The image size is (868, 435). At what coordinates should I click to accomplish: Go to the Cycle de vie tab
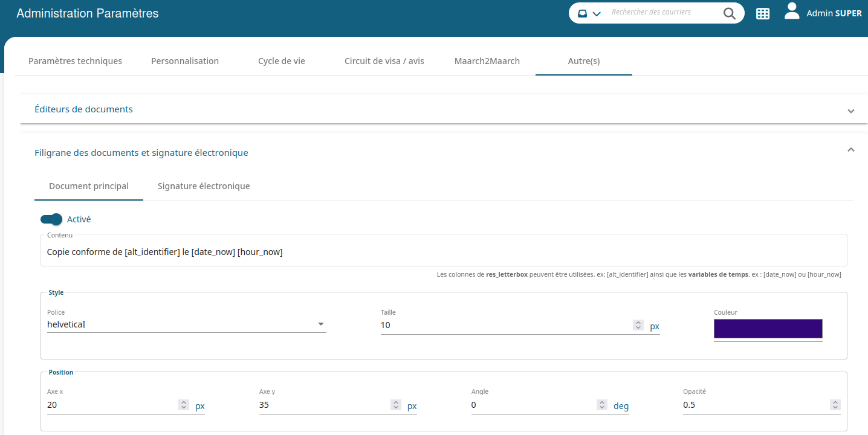(282, 61)
